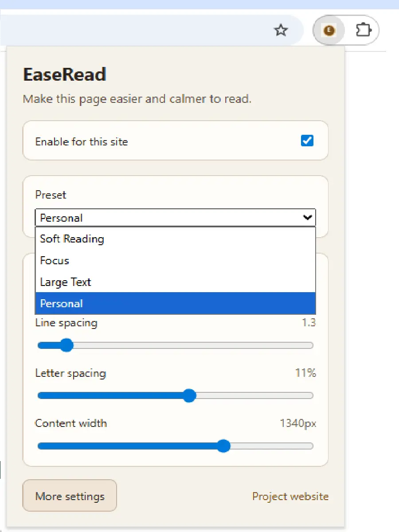This screenshot has height=532, width=399.
Task: Click the Letter spacing slider handle
Action: tap(189, 395)
